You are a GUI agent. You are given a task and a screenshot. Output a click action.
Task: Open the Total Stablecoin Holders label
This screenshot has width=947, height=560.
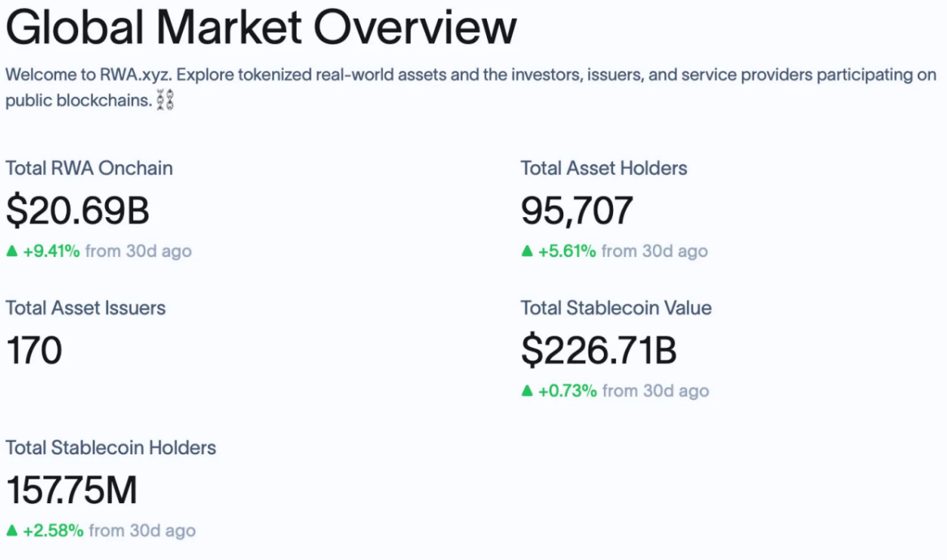[111, 448]
